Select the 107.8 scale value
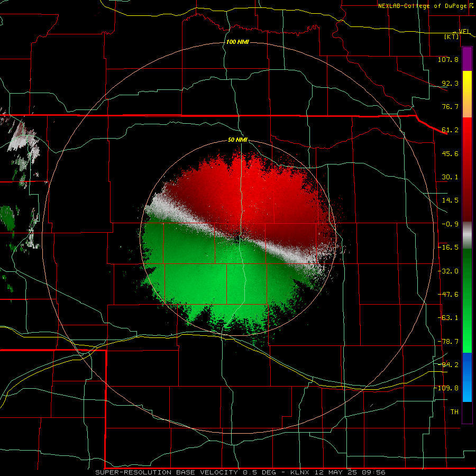 point(448,59)
